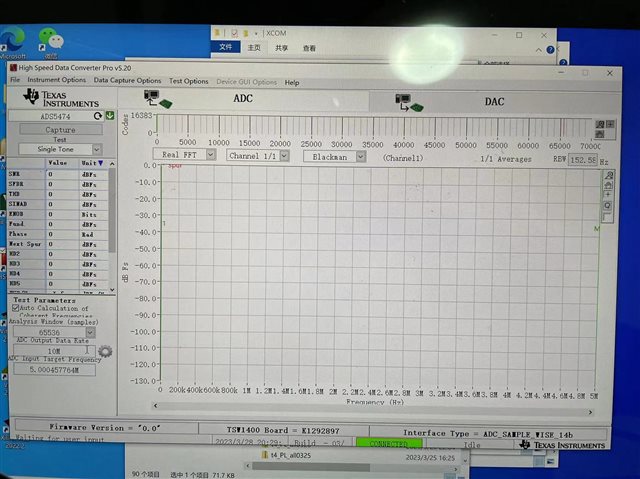Open the 共享 tab in XCOM window

coord(282,48)
